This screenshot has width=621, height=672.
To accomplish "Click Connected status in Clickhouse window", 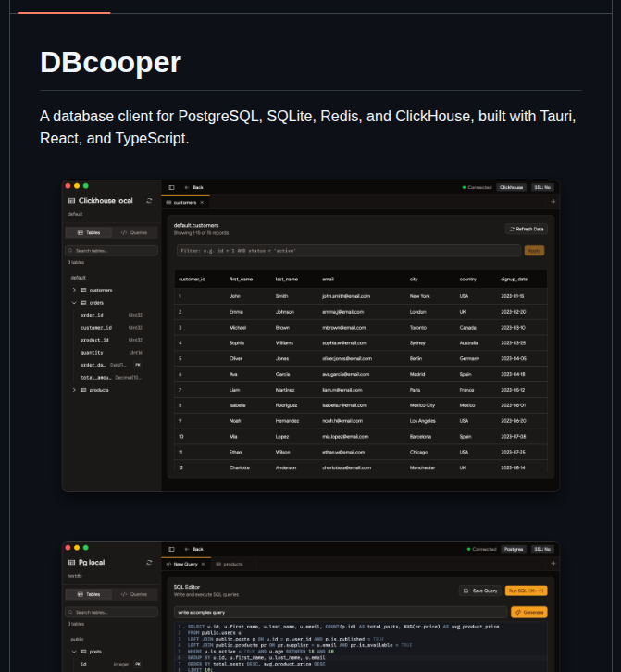I will [x=477, y=187].
